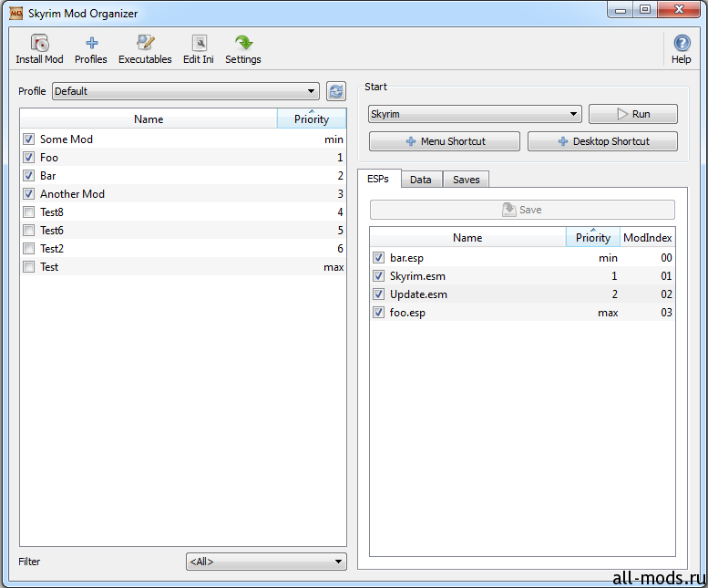Sort ESP list by ModIndex column

[648, 238]
